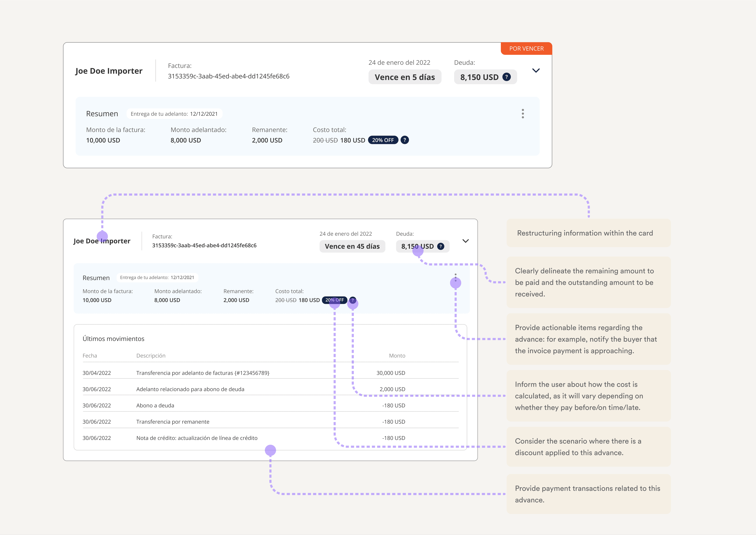Viewport: 756px width, 535px height.
Task: Click the invoice ID in the top card
Action: 229,76
